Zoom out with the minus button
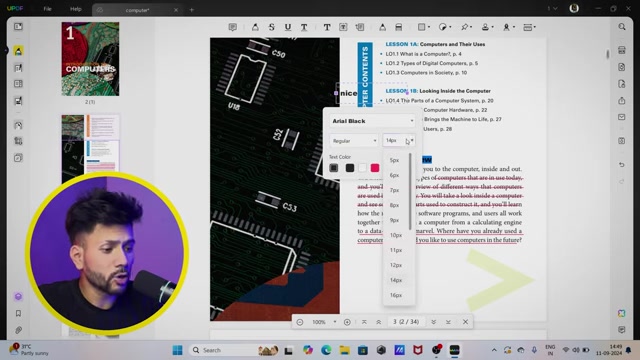640x360 pixels. point(300,322)
